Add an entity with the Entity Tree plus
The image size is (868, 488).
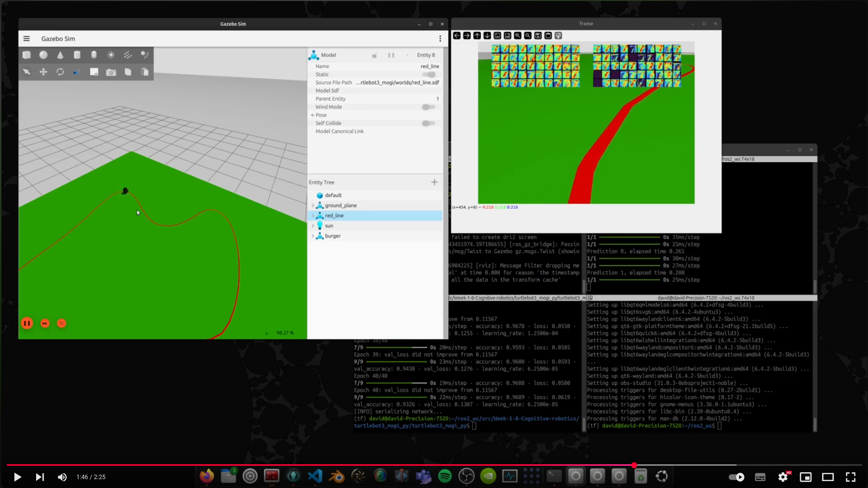(x=434, y=182)
